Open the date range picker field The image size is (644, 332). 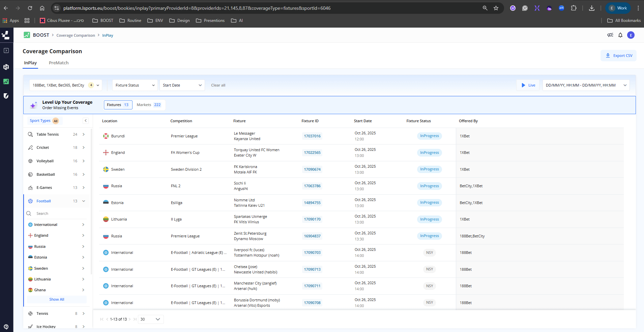point(585,85)
